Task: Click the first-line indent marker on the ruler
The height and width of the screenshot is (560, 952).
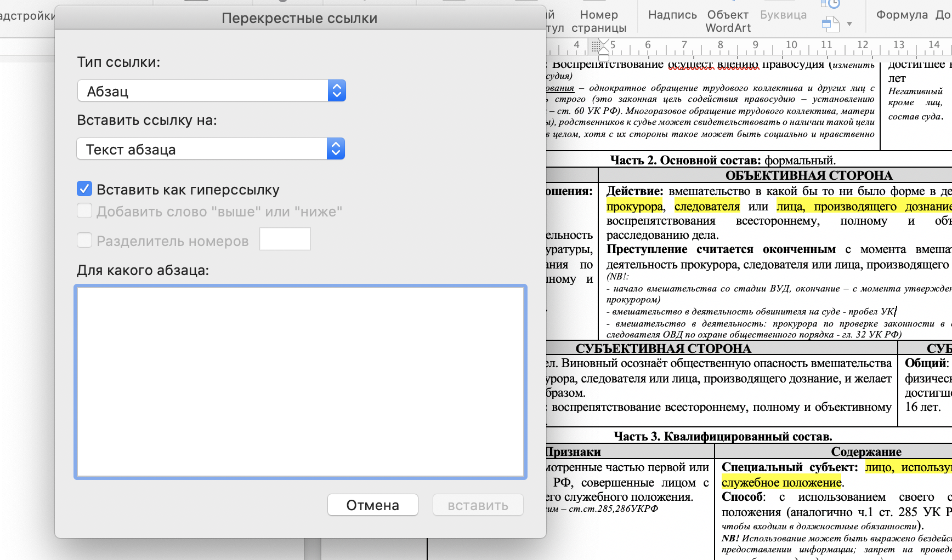Action: (604, 42)
